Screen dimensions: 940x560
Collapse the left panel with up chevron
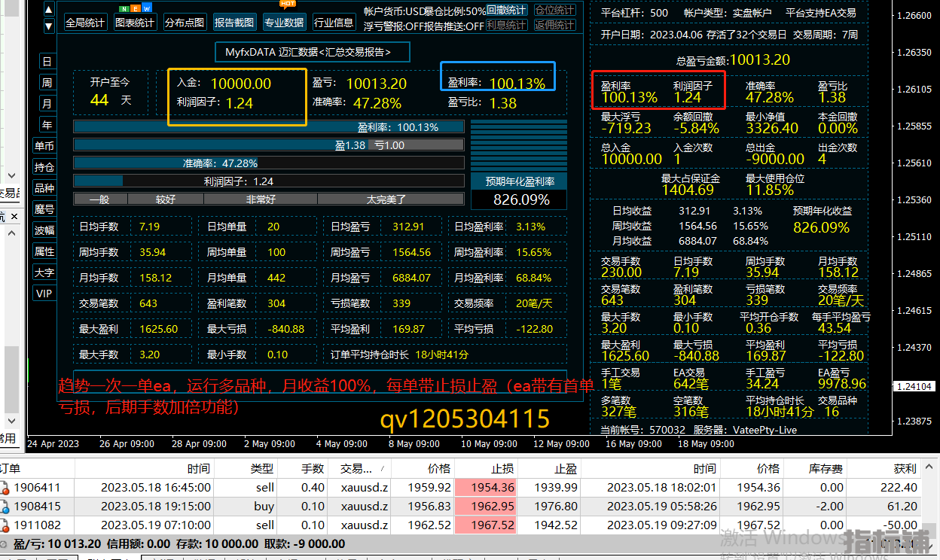pos(11,233)
